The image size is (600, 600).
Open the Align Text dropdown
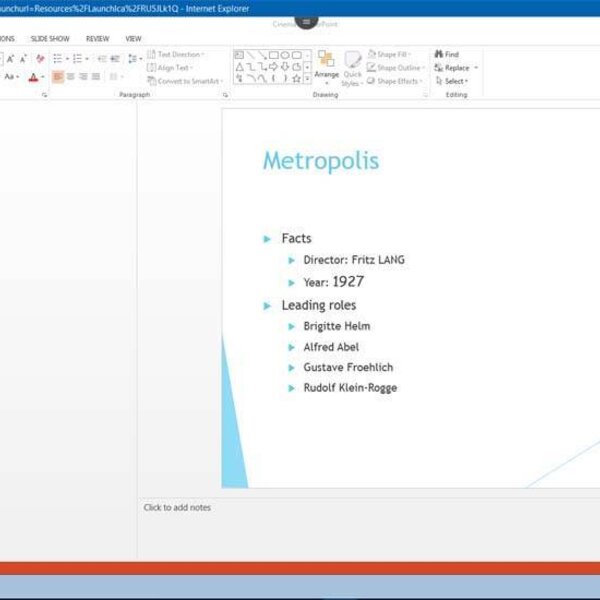(x=170, y=68)
